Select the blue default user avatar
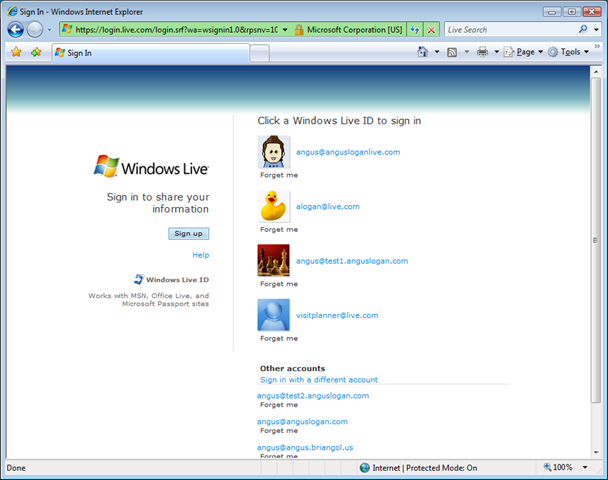608x480 pixels. [x=273, y=315]
